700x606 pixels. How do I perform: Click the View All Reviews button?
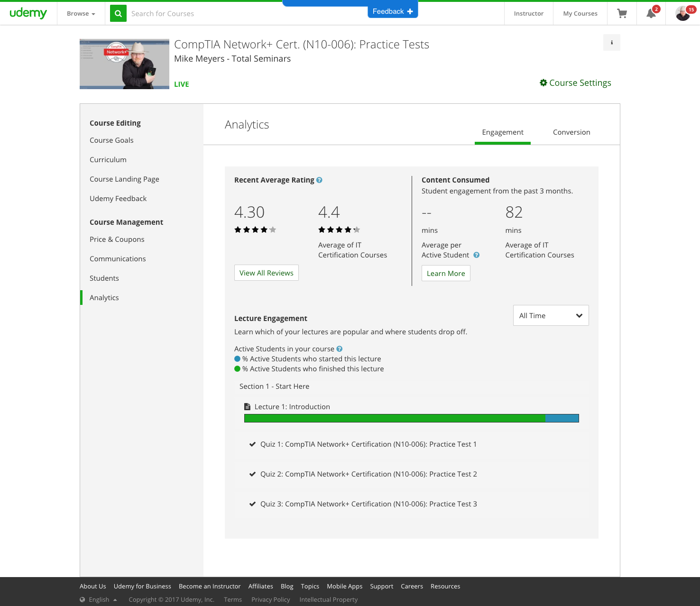coord(267,273)
